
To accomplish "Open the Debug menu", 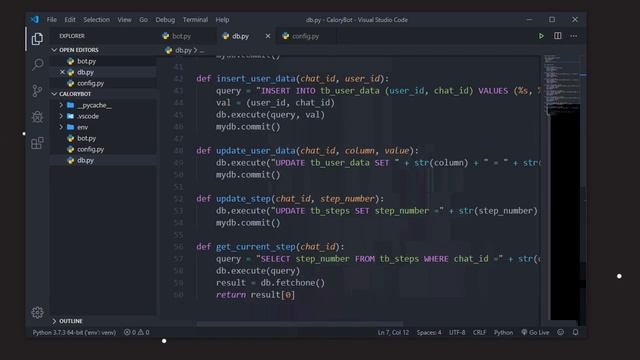I will point(165,20).
